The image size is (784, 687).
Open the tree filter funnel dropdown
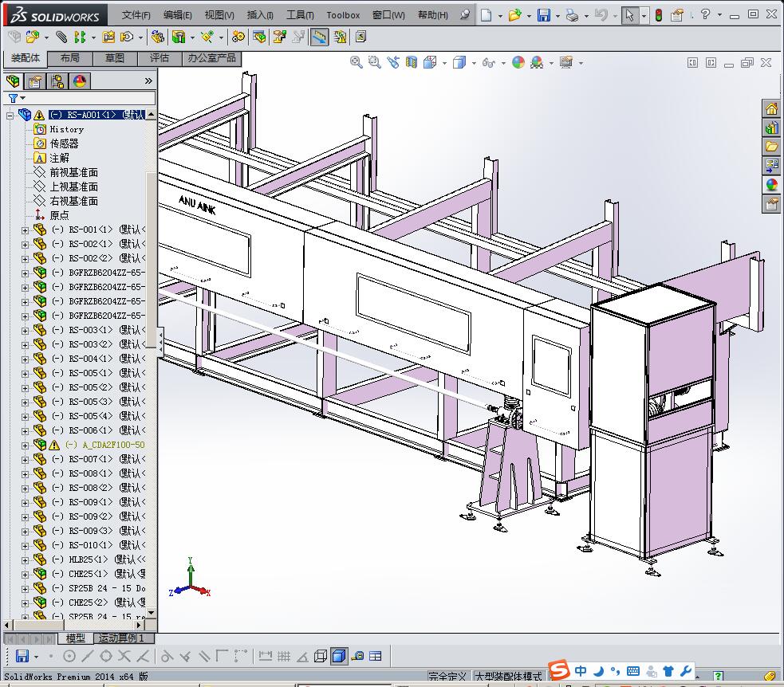(16, 98)
